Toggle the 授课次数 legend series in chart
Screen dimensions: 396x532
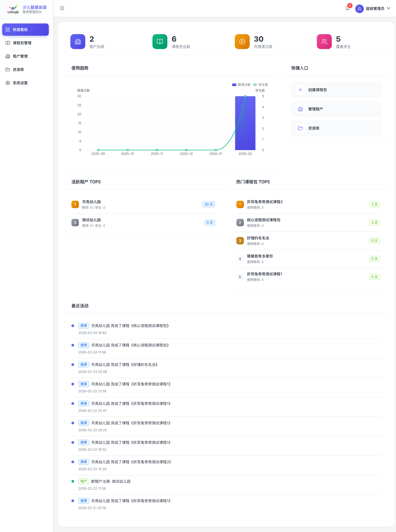click(241, 85)
